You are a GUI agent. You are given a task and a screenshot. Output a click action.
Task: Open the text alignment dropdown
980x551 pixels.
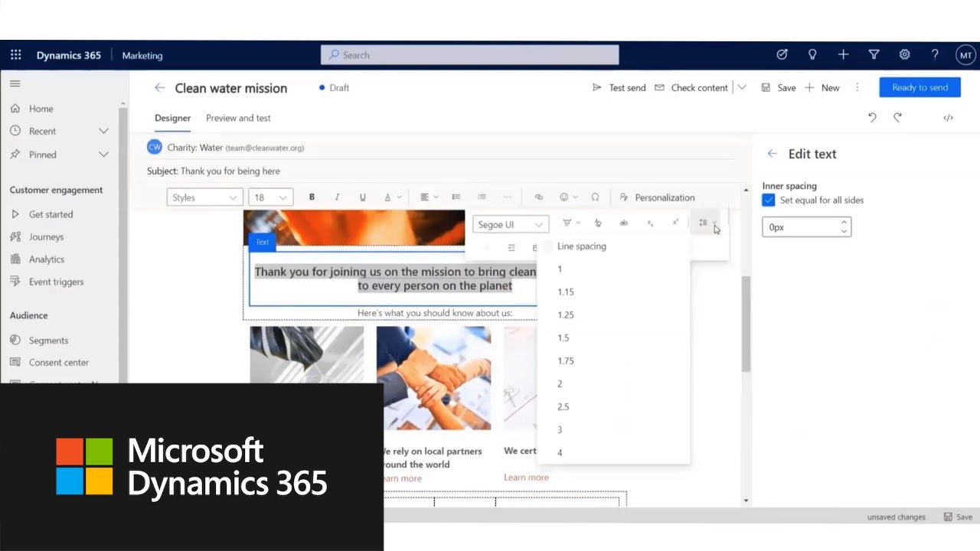tap(429, 197)
